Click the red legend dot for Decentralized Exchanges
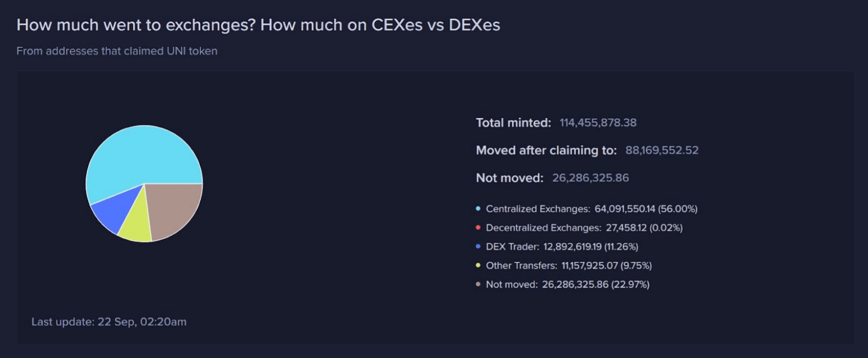 (x=478, y=228)
